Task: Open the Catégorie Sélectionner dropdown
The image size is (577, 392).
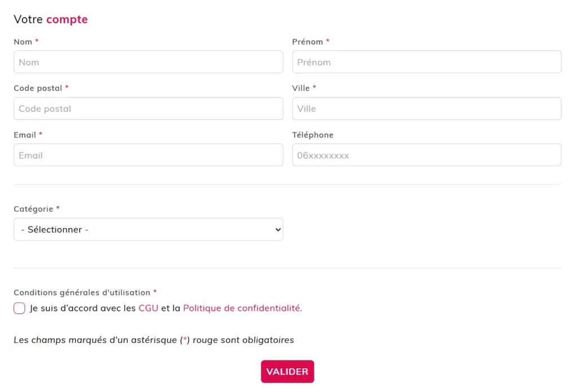Action: point(148,230)
